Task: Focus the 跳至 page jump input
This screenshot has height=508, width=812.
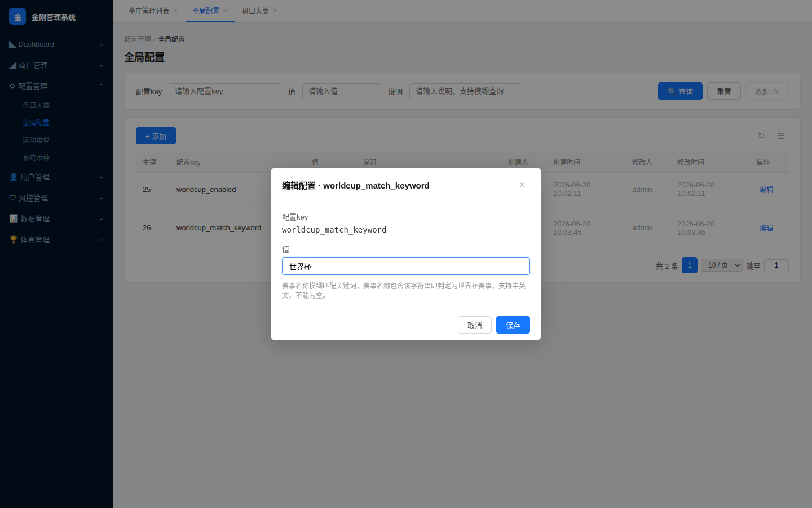Action: click(776, 265)
